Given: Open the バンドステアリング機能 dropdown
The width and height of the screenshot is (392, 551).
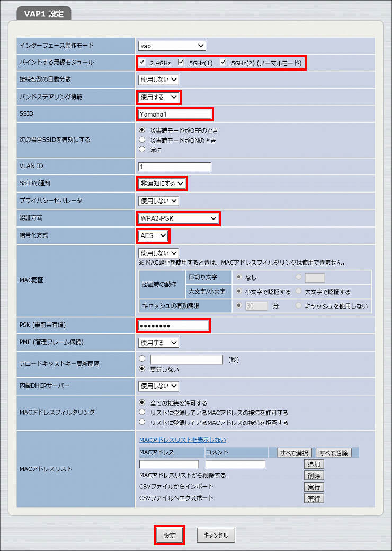Looking at the screenshot, I should pos(158,97).
